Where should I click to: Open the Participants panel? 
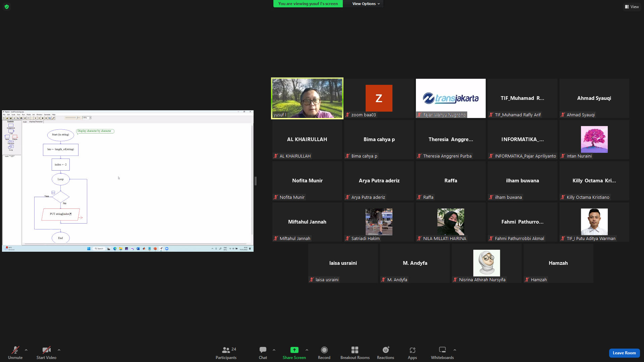coord(226,353)
